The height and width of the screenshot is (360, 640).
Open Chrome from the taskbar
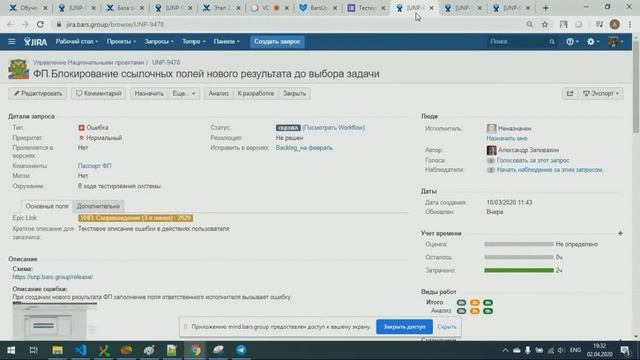click(x=196, y=350)
